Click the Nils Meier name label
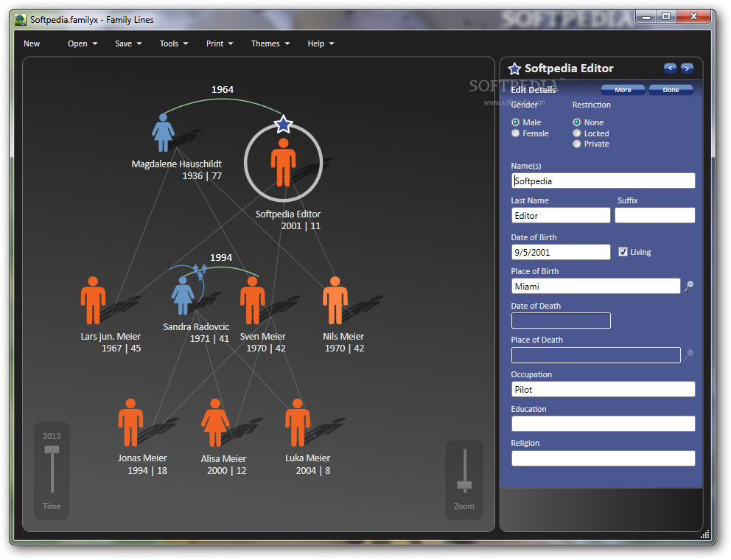 click(343, 337)
